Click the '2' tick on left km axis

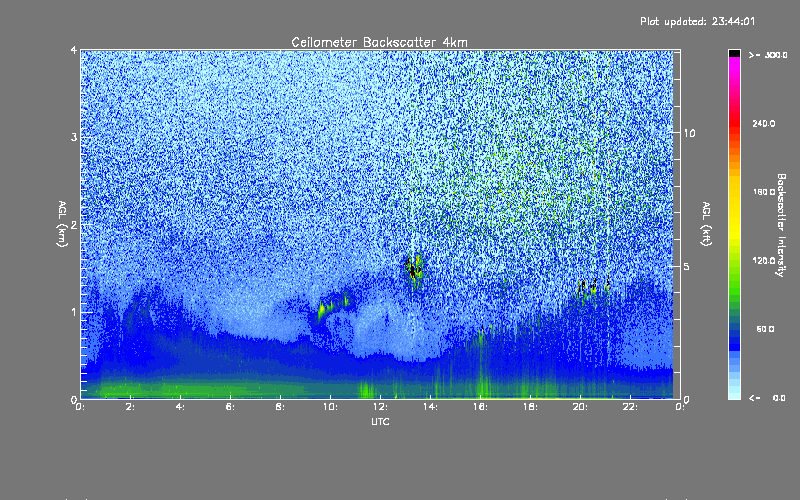pos(74,224)
